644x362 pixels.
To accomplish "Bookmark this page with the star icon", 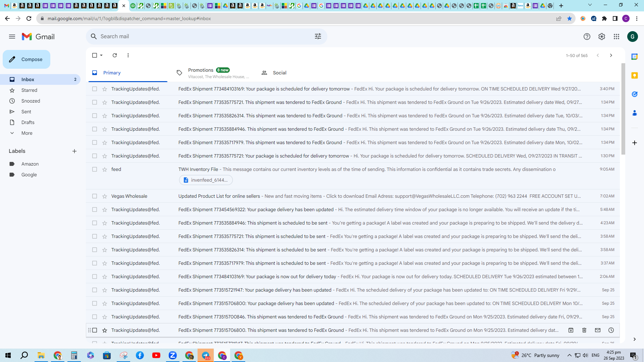I will 570,18.
